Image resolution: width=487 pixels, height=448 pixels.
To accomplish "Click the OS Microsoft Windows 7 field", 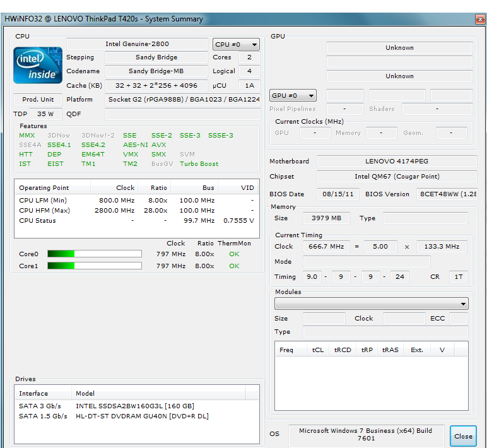I will pos(366,435).
